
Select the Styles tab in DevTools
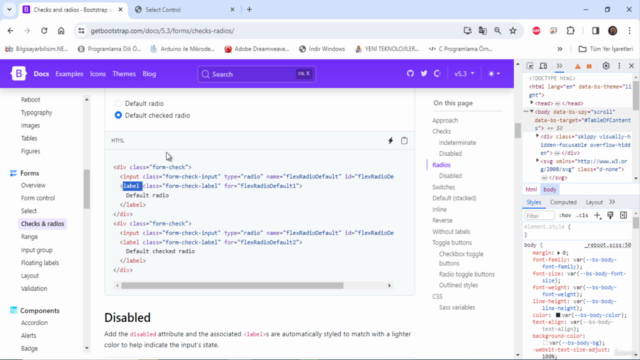point(533,202)
